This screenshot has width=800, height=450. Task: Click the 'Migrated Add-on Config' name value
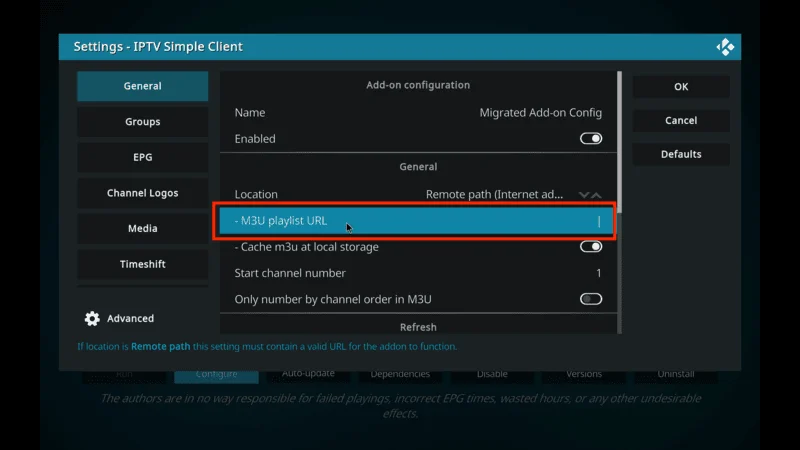(x=540, y=113)
